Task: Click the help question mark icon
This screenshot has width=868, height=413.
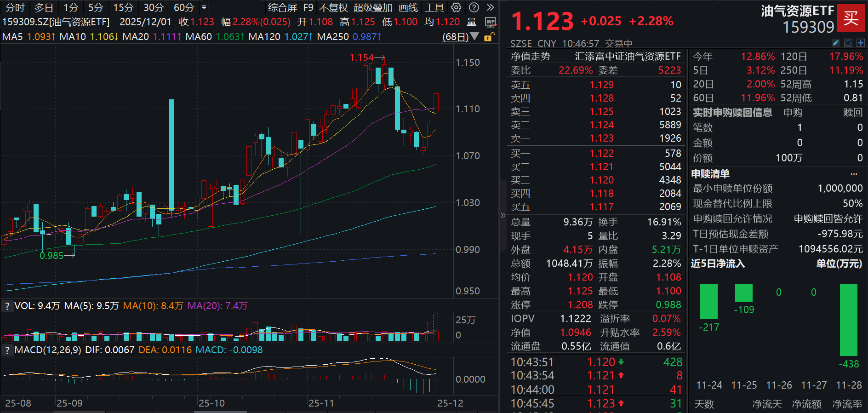Action: tap(474, 7)
